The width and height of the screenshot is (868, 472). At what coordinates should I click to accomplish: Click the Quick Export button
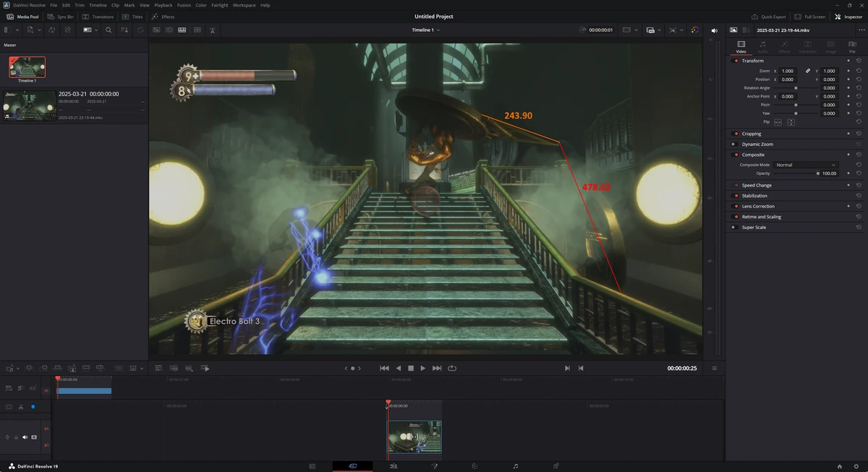click(769, 17)
